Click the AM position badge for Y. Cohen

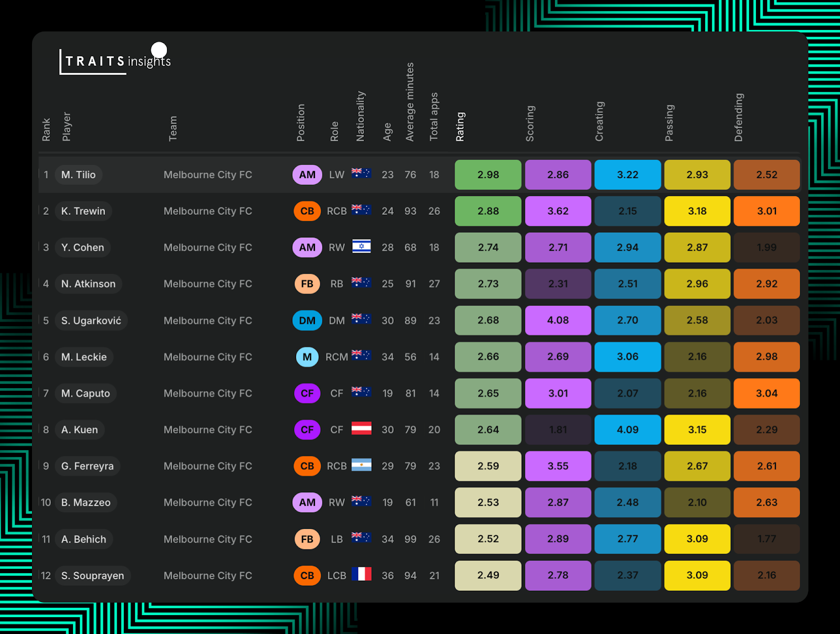pos(307,247)
